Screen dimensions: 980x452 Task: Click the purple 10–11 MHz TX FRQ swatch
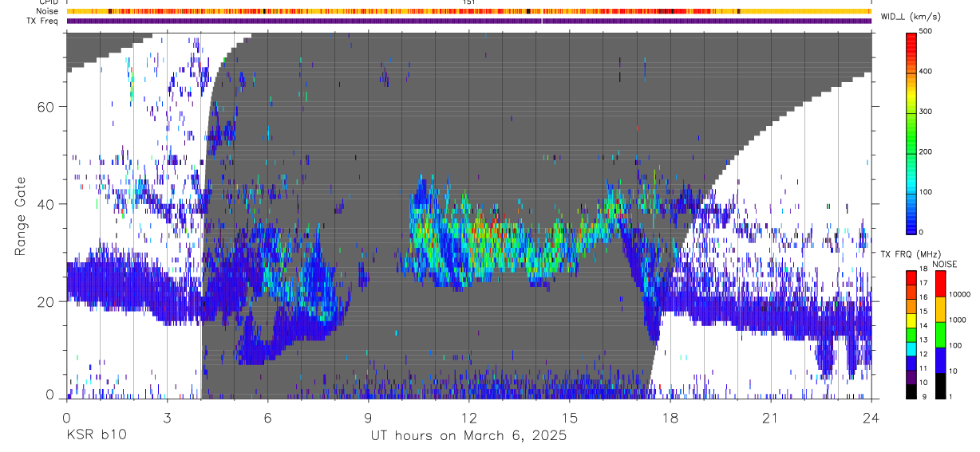[x=911, y=377]
